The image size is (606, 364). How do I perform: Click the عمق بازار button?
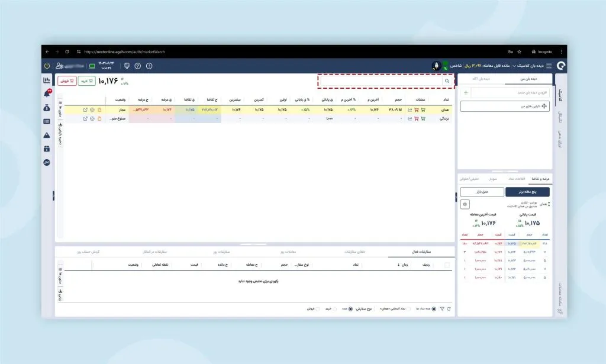482,191
